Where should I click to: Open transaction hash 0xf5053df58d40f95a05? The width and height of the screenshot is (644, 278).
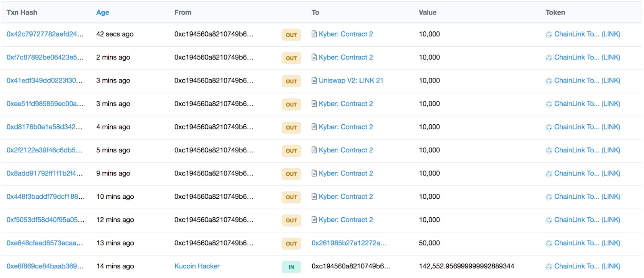tap(45, 220)
